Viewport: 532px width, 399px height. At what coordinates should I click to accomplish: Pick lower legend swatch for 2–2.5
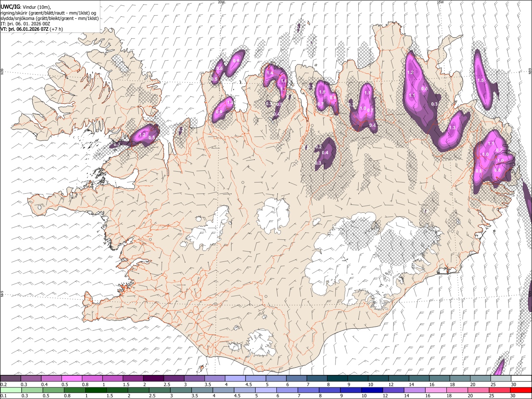(x=138, y=390)
